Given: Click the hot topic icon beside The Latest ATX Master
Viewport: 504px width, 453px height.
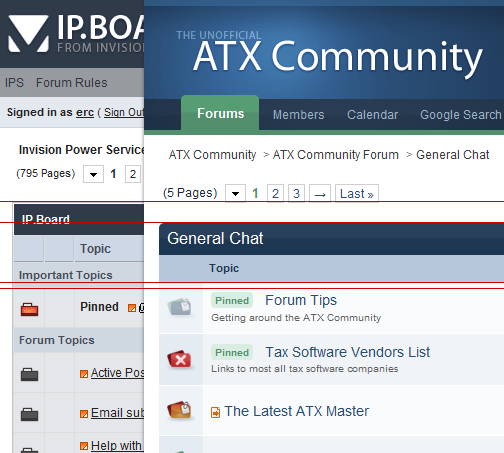Looking at the screenshot, I should pyautogui.click(x=180, y=410).
